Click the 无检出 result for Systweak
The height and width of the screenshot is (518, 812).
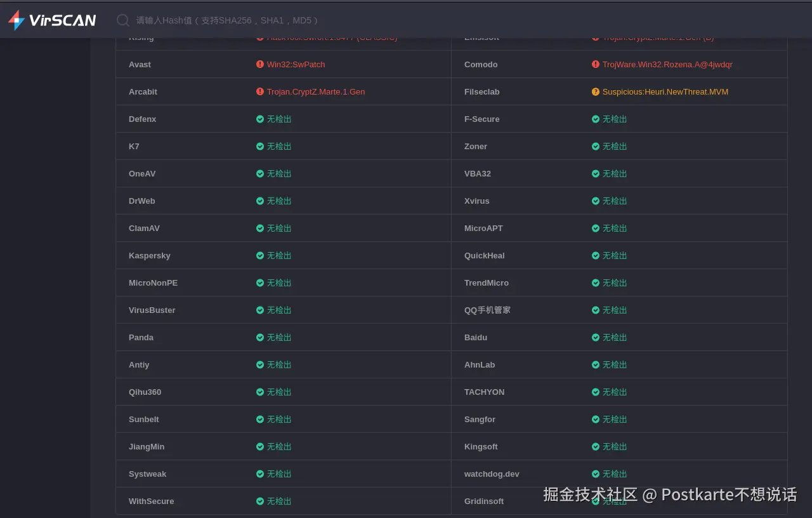point(279,474)
